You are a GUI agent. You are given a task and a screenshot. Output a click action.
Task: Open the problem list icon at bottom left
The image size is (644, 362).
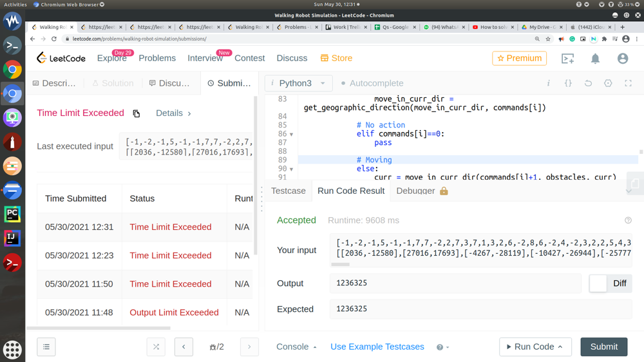(x=46, y=347)
